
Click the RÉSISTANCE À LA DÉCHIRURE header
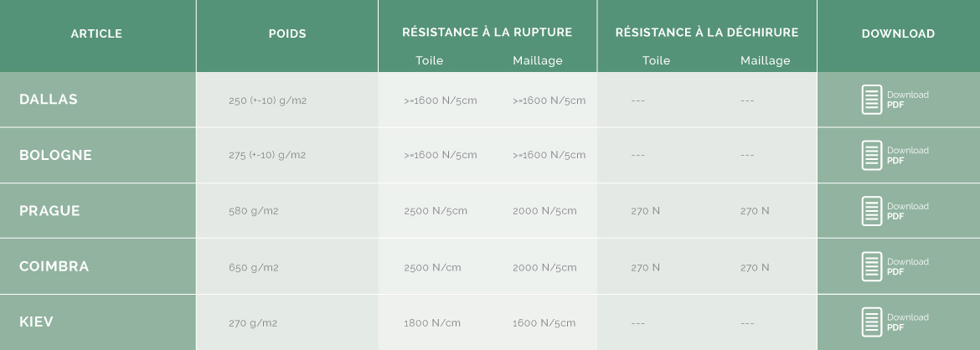(707, 32)
